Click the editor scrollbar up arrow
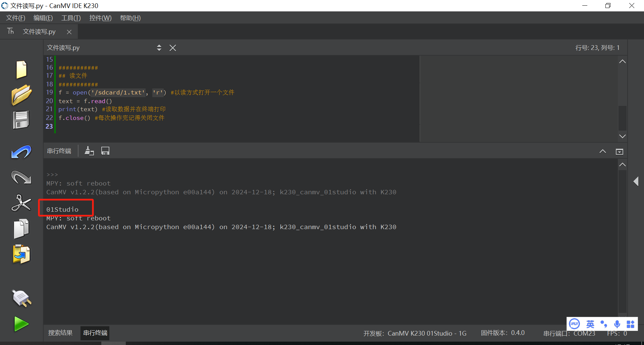Image resolution: width=644 pixels, height=345 pixels. tap(622, 61)
